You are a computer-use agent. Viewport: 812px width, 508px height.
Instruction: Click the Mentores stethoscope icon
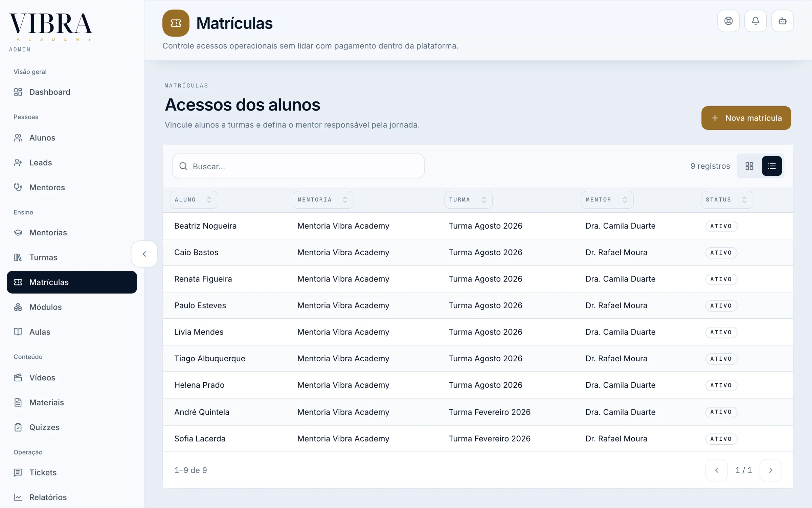(18, 187)
